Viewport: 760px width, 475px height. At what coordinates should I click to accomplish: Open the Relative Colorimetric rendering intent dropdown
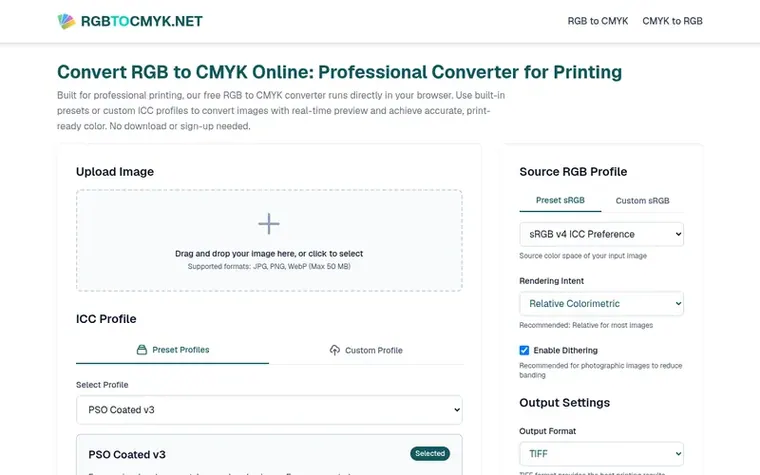pyautogui.click(x=602, y=303)
